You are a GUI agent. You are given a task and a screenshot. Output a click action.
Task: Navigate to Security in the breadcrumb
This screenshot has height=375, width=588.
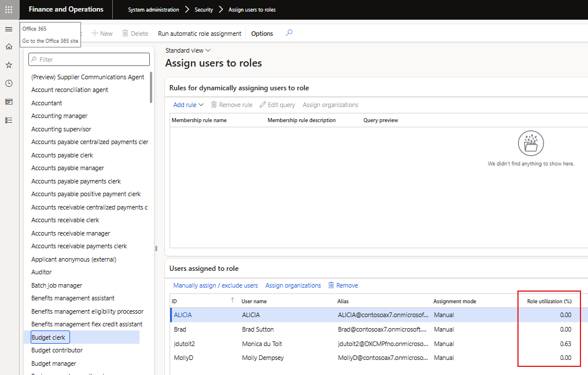(204, 9)
